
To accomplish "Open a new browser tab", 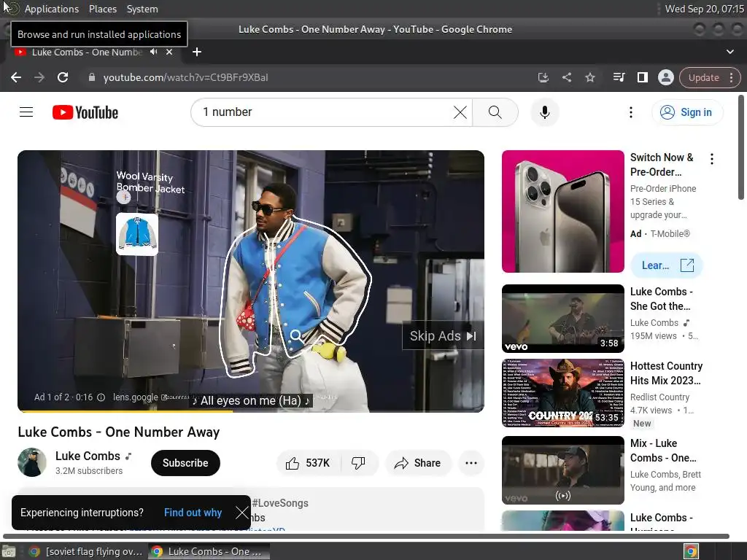I will [x=197, y=52].
